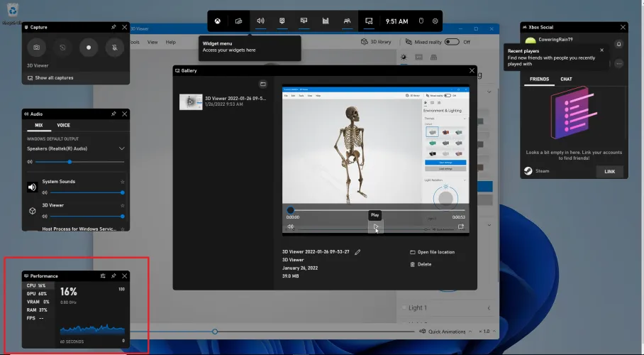This screenshot has height=355, width=644.
Task: Expand the Light 1 section chevron
Action: [489, 307]
